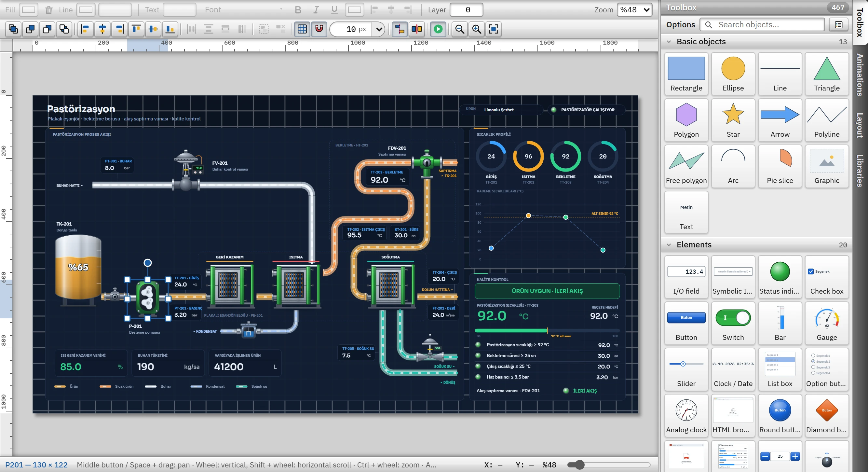Click the align top edges icon
This screenshot has height=472, width=868.
point(136,29)
